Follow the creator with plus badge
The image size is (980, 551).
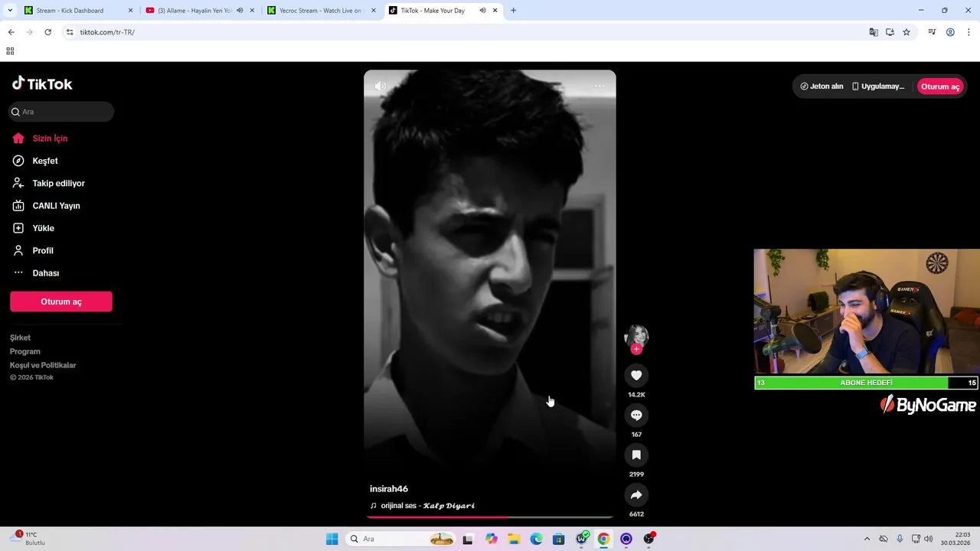tap(636, 349)
